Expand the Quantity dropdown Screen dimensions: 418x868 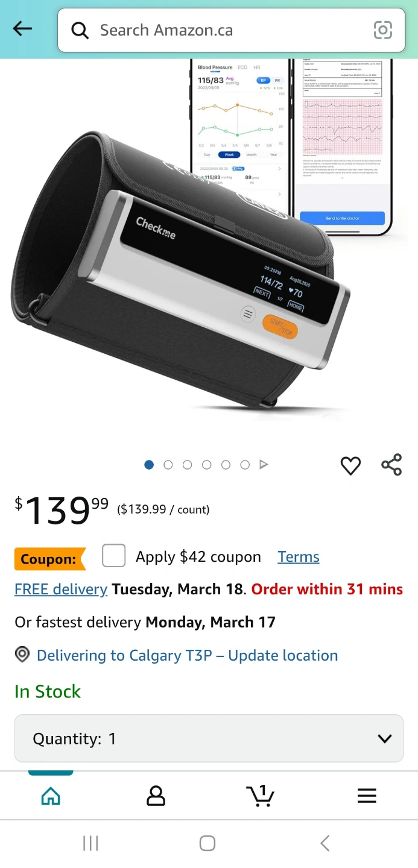(209, 738)
